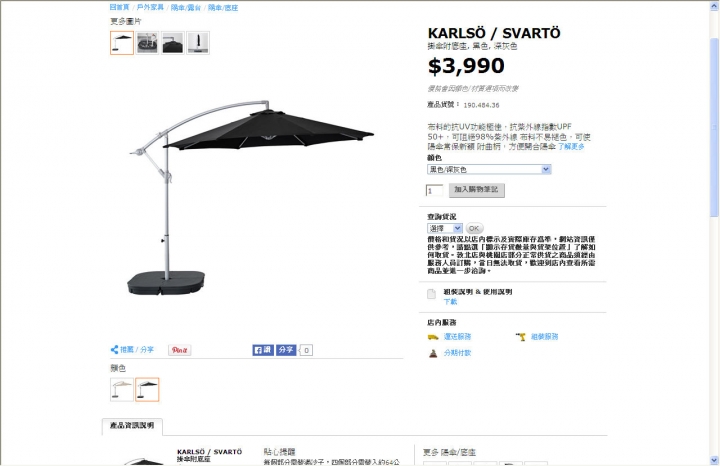Image resolution: width=720 pixels, height=466 pixels.
Task: Click the installment payment icon for 分期付款
Action: (x=433, y=353)
